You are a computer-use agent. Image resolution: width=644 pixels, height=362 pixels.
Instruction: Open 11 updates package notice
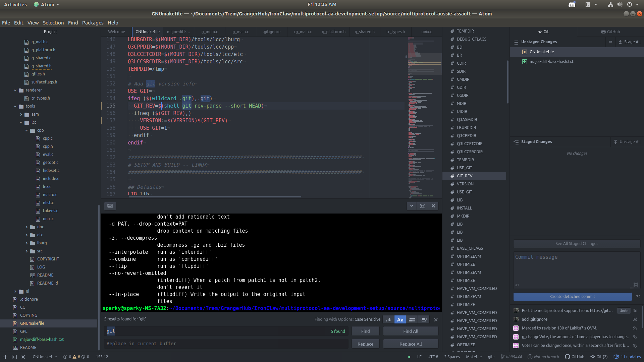627,357
